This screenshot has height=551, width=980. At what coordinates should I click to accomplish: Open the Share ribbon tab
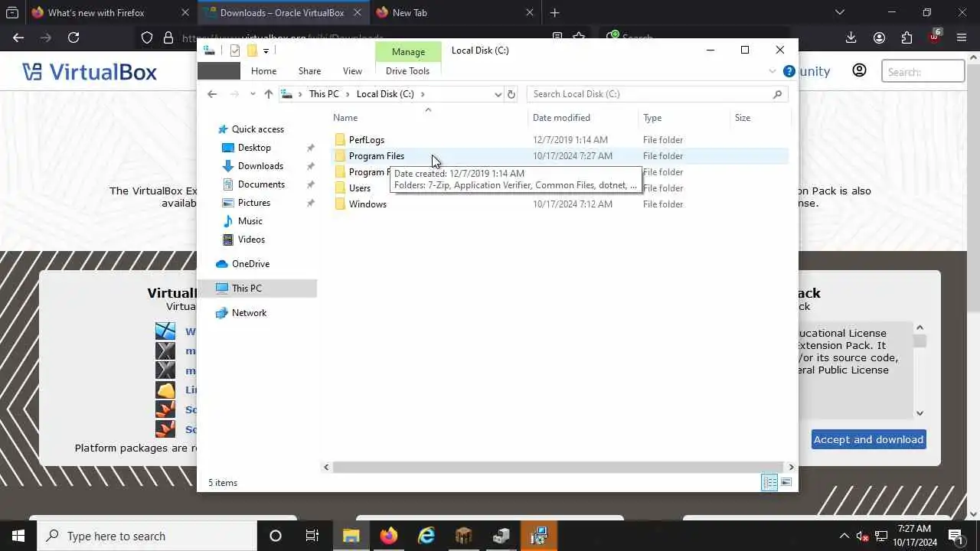309,71
